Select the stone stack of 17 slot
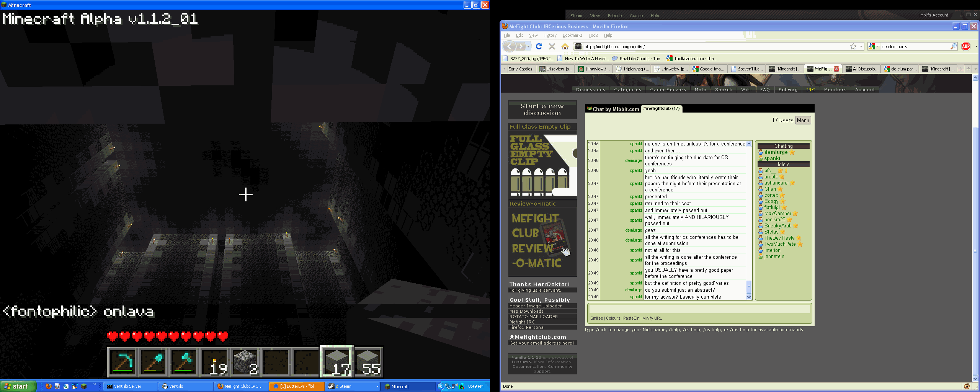Viewport: 980px width, 392px height. (x=337, y=362)
